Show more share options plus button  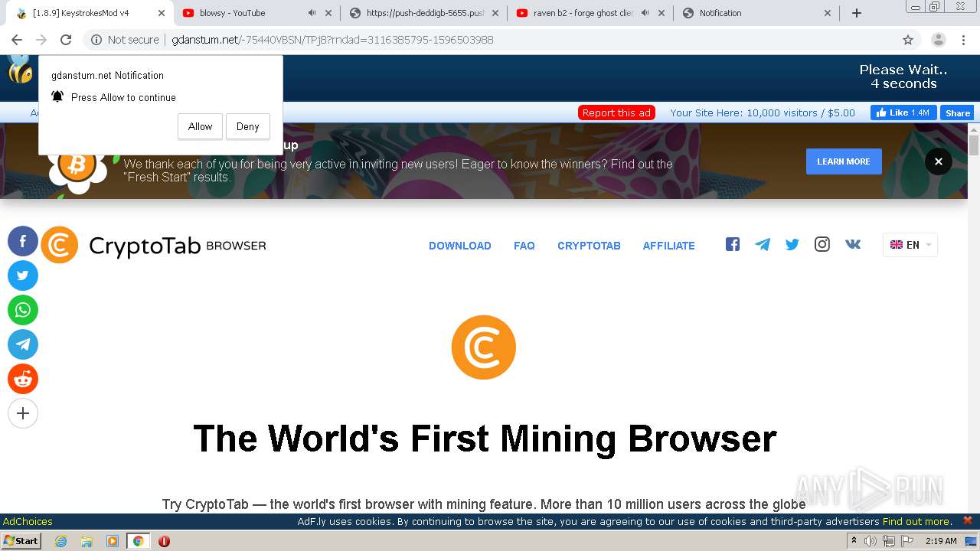pos(23,414)
